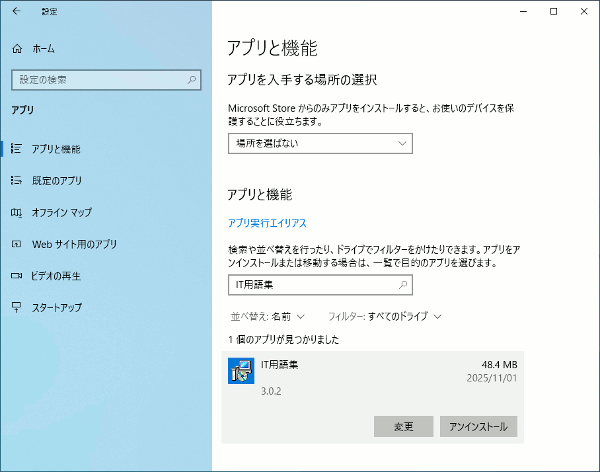Click the IT用語集 app list search field
Screen dimensions: 600x472
point(310,285)
